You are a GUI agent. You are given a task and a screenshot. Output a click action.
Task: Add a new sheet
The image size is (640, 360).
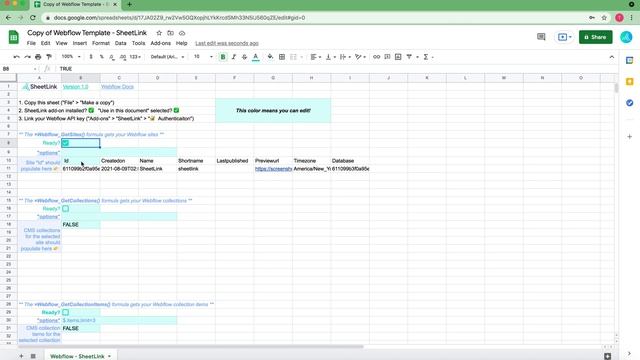click(x=21, y=356)
